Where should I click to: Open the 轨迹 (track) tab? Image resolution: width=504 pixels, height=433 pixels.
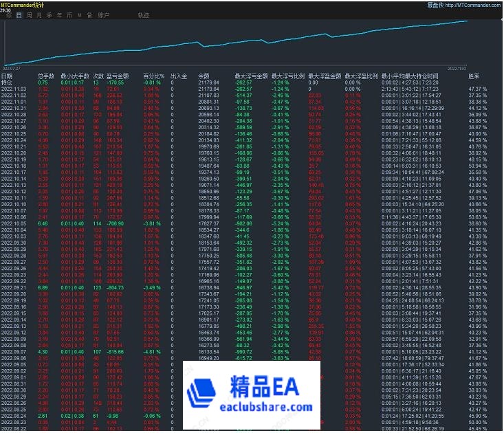click(x=143, y=14)
